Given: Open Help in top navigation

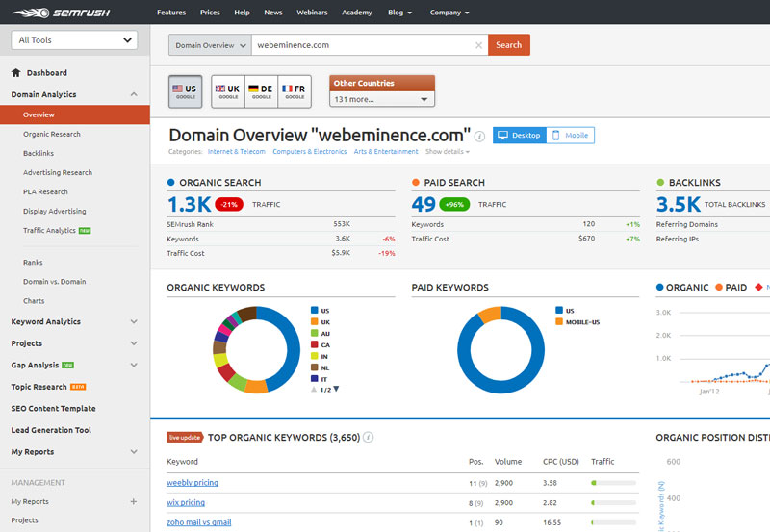Looking at the screenshot, I should [x=242, y=13].
